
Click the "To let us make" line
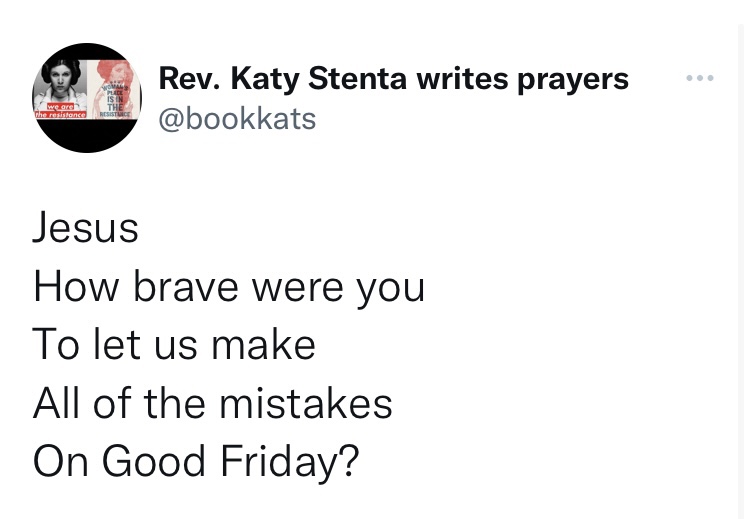click(x=174, y=345)
